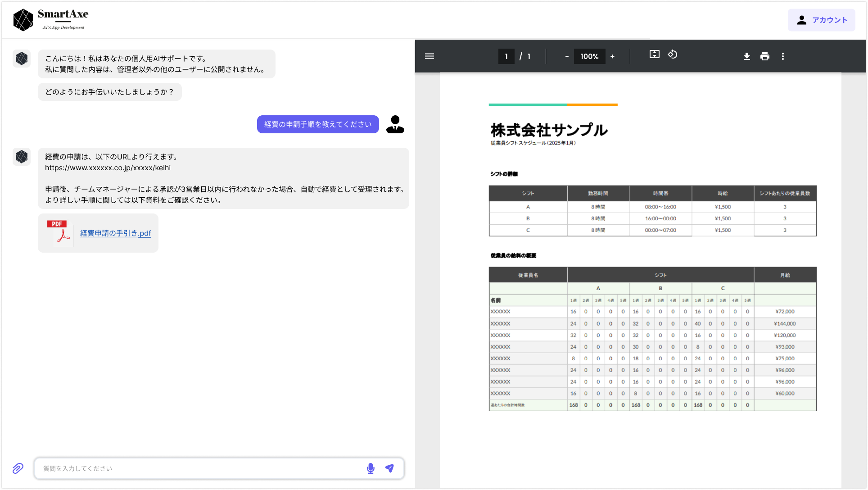Image resolution: width=868 pixels, height=490 pixels.
Task: Open the PDF viewer three-dots menu
Action: [783, 56]
